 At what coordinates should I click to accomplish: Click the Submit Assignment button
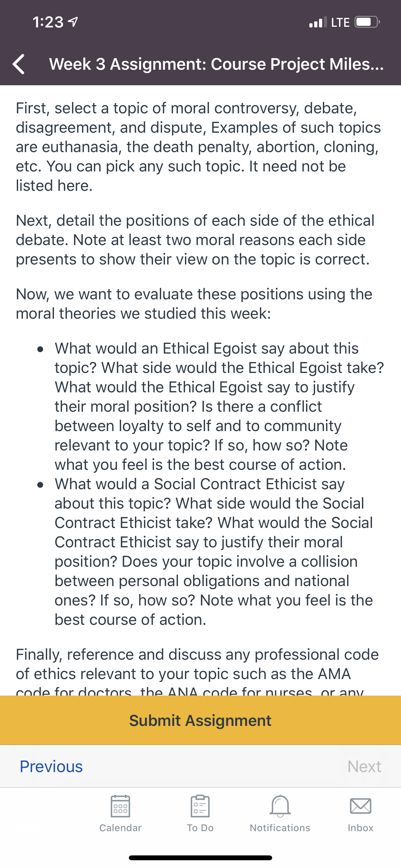[200, 720]
